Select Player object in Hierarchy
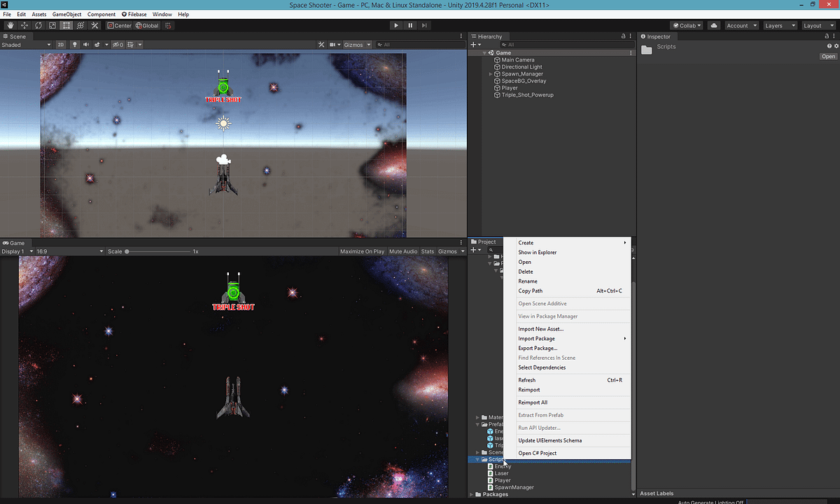Image resolution: width=840 pixels, height=504 pixels. click(510, 87)
